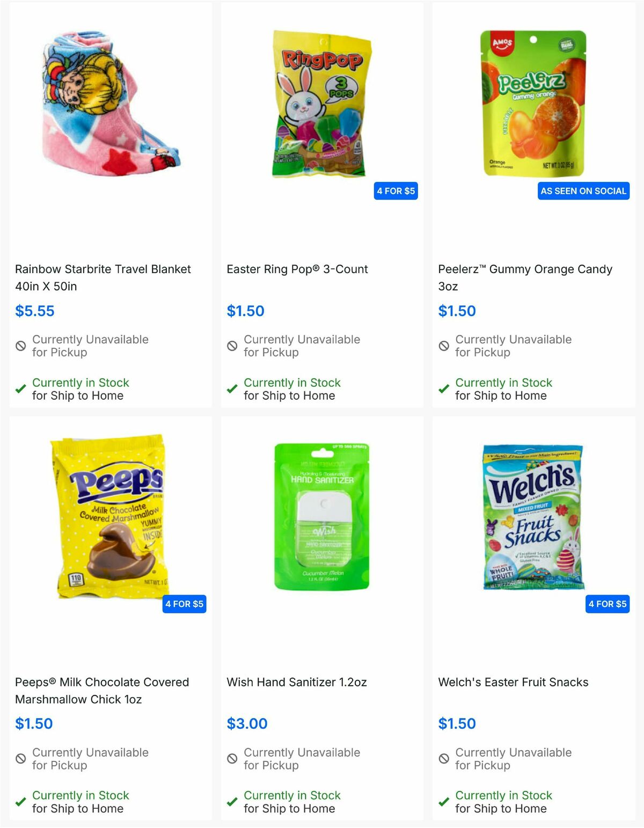The image size is (644, 828).
Task: Select the '4 FOR $5' badge on Ring Pop
Action: pos(396,191)
